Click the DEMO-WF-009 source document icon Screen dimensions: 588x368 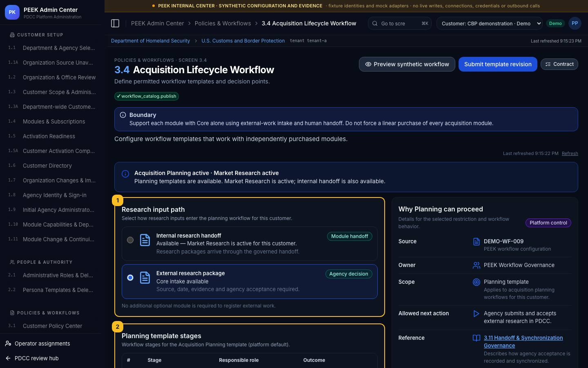click(476, 242)
